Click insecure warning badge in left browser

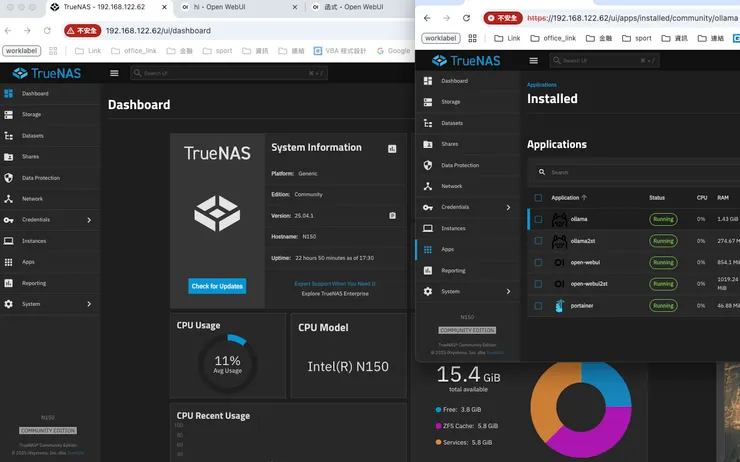point(83,31)
